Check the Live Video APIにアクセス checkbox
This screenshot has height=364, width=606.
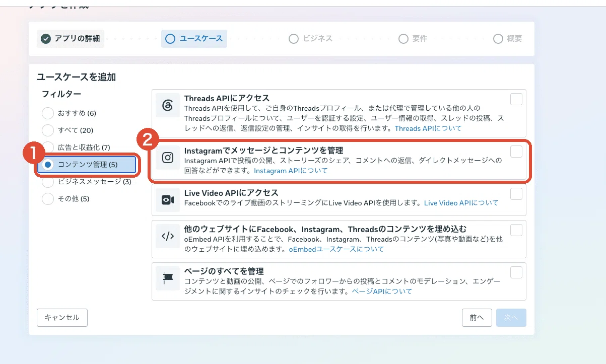(x=516, y=194)
